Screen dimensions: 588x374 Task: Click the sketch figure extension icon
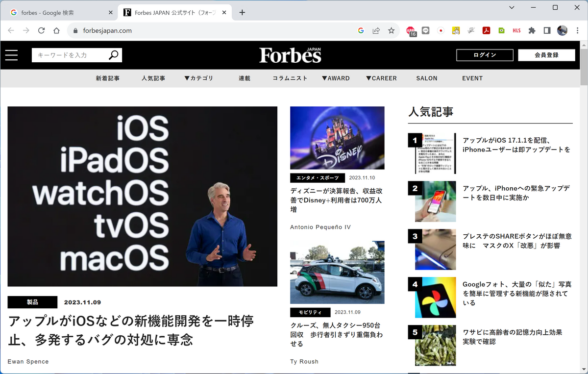pos(471,30)
